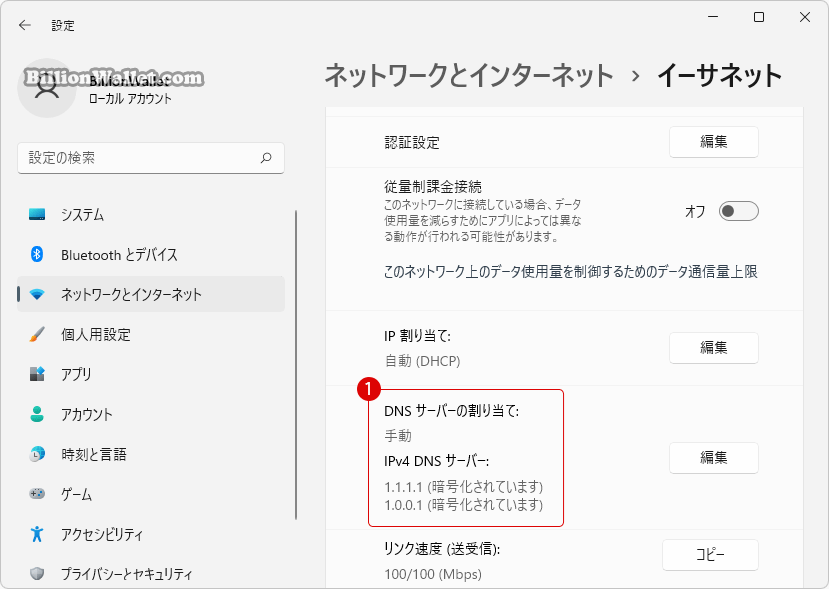Screen dimensions: 829x589
Task: Open ネットワークとインターネット category
Action: [151, 294]
